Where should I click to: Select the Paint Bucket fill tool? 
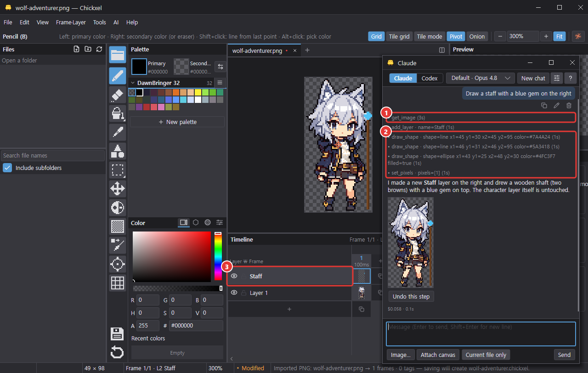coord(118,113)
